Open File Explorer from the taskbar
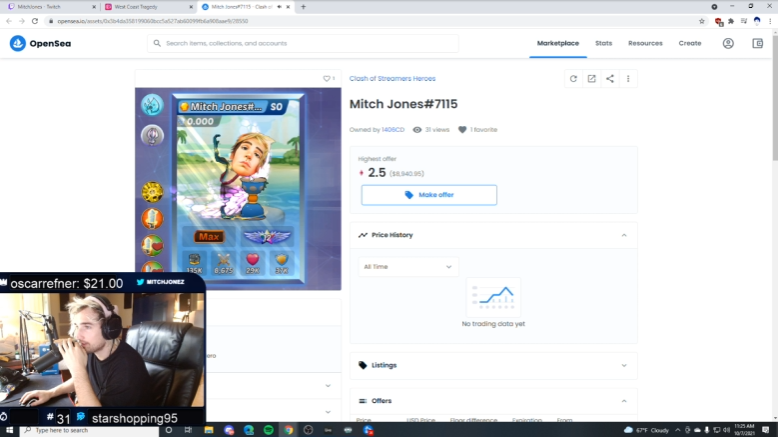 (x=209, y=430)
